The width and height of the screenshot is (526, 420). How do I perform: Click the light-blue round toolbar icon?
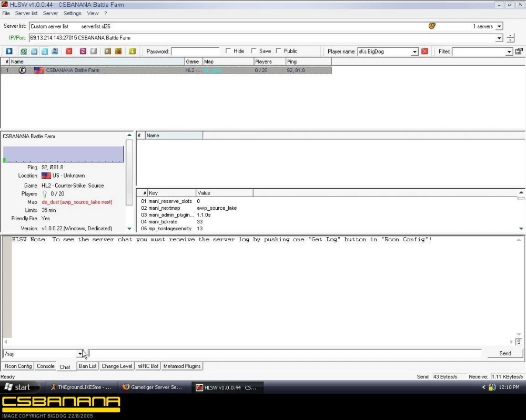[44, 52]
